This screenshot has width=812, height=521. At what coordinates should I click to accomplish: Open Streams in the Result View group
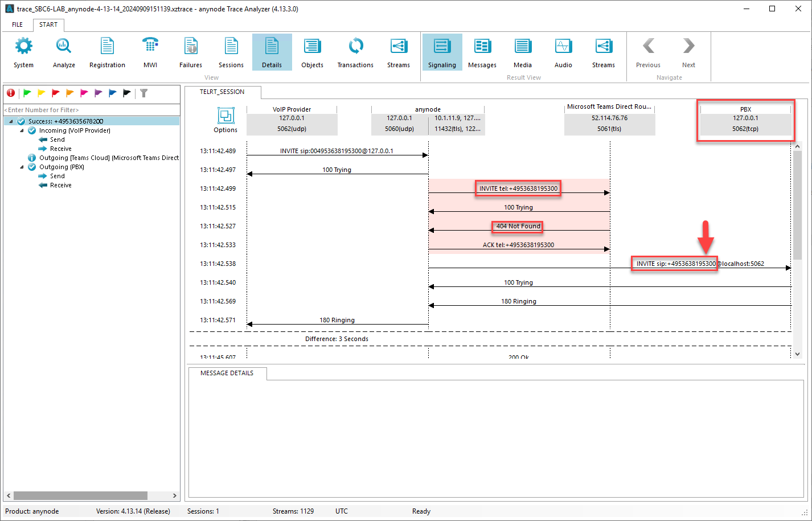(x=604, y=52)
